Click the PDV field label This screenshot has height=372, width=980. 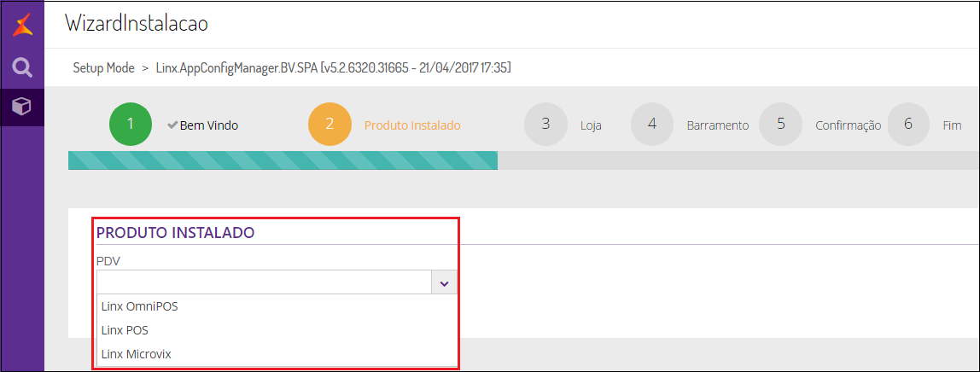coord(108,261)
